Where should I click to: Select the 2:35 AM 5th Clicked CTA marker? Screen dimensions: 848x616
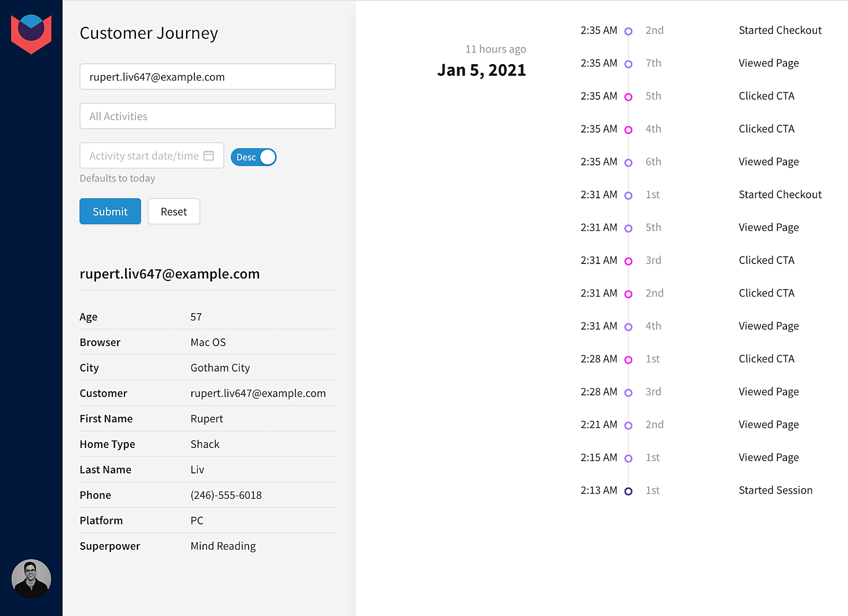coord(629,97)
